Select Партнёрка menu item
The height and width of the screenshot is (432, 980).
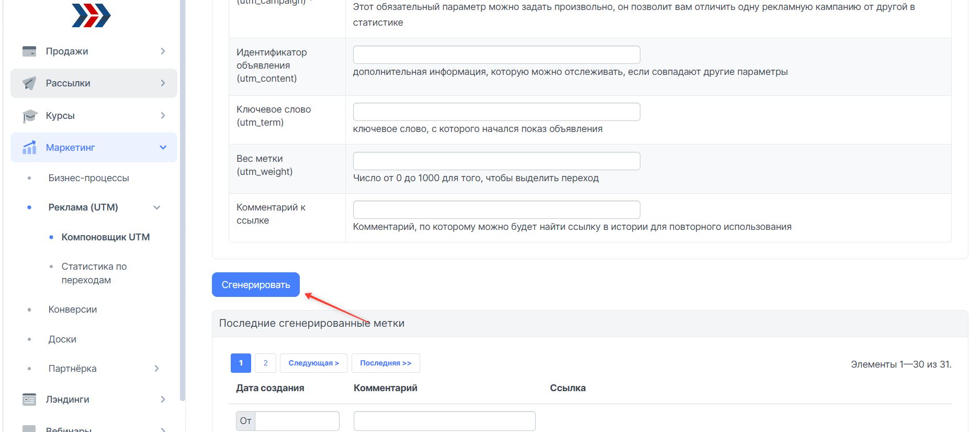(72, 369)
